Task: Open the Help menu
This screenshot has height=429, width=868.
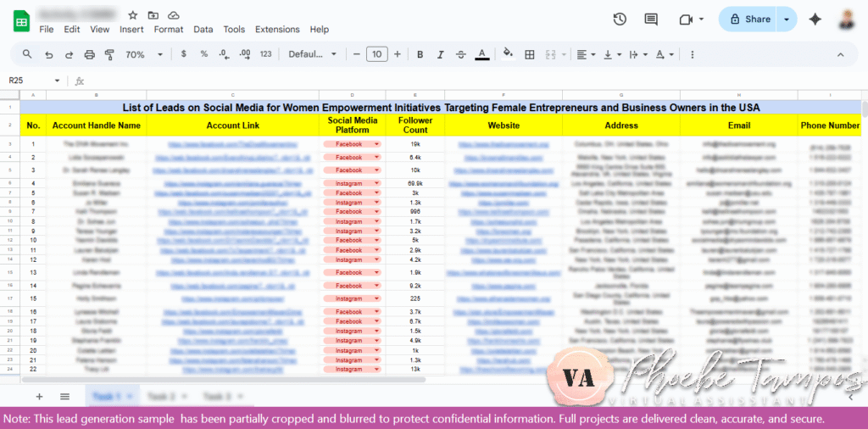Action: (320, 30)
